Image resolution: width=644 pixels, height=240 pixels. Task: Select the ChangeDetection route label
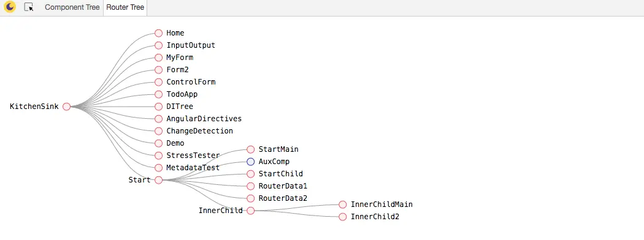click(199, 131)
